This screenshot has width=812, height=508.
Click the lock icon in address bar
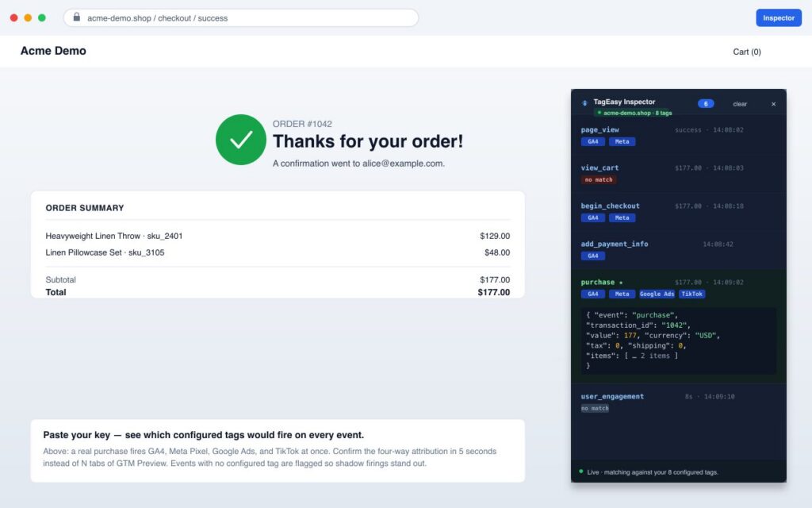[x=77, y=17]
